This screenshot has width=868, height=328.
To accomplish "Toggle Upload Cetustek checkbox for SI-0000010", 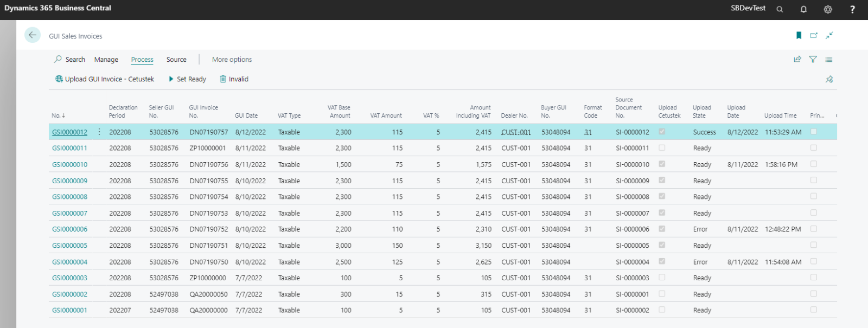I will coord(662,164).
